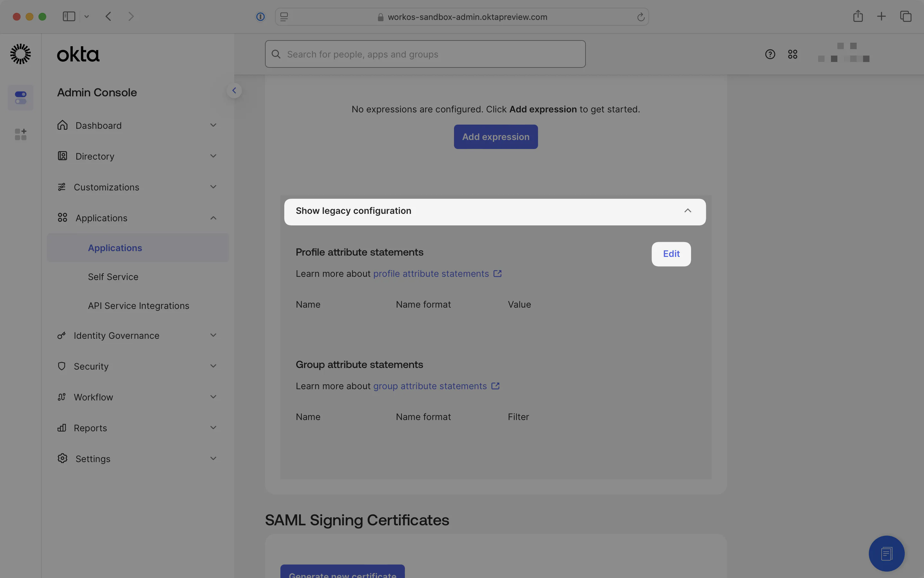Expand the Directory menu chevron

tap(213, 156)
